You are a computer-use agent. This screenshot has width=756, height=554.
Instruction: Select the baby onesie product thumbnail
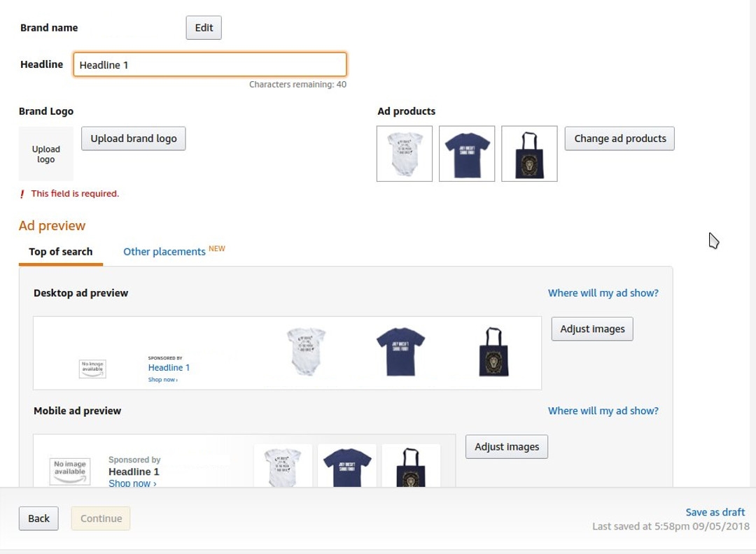click(404, 153)
